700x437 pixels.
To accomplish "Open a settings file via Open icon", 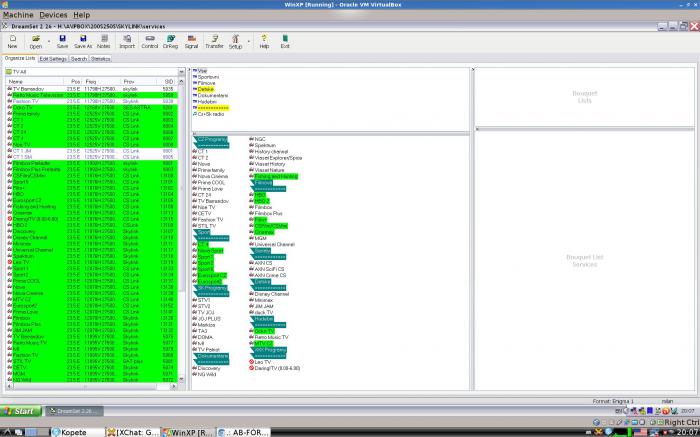I will [x=36, y=42].
